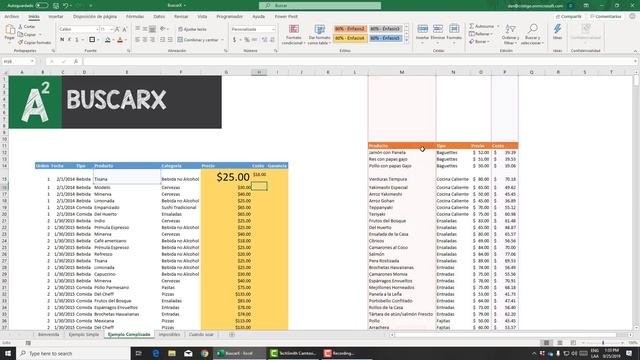Image resolution: width=640 pixels, height=360 pixels.
Task: Click the borders icon
Action: (92, 40)
